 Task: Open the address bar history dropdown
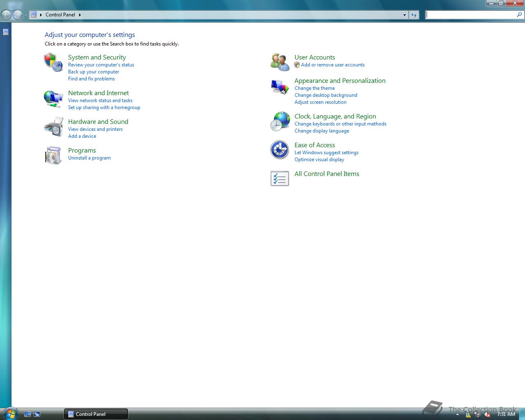404,15
